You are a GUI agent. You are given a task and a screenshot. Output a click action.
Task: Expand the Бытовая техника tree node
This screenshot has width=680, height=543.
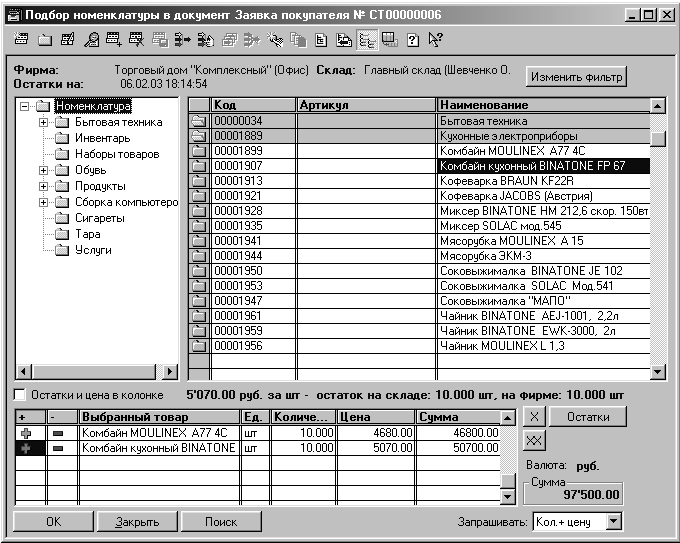(43, 122)
